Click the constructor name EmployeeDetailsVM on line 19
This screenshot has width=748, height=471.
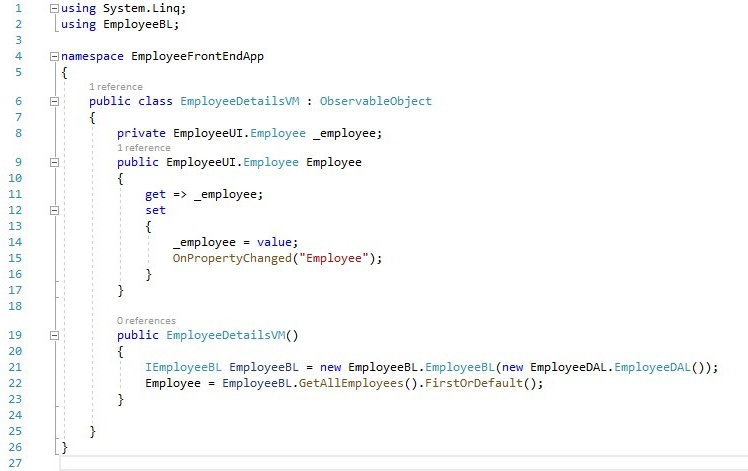[226, 335]
